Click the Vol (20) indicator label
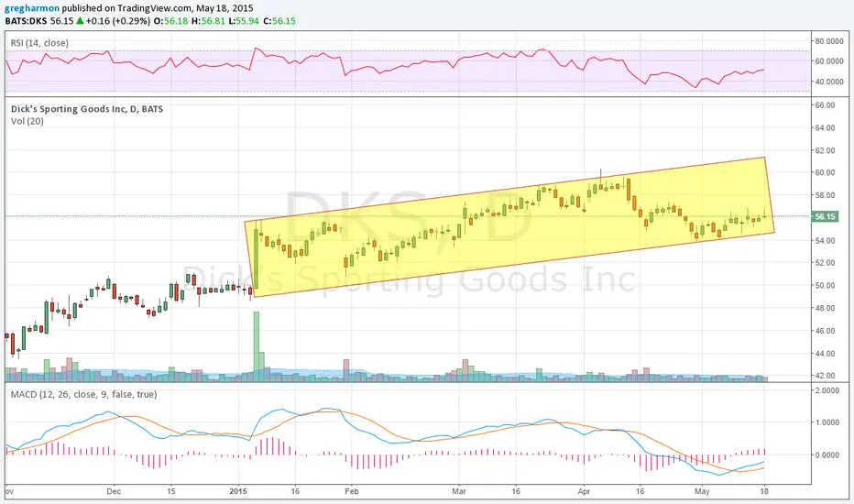 (x=27, y=121)
